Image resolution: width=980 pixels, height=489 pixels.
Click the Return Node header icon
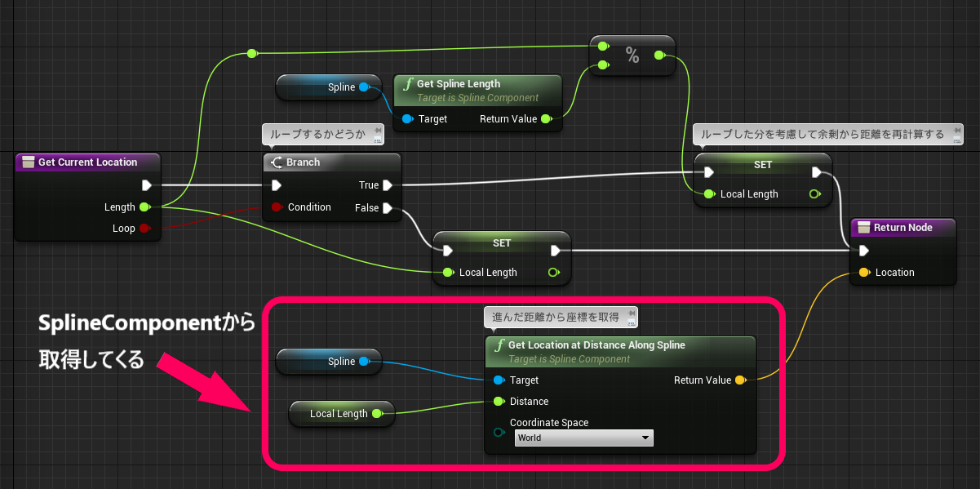[863, 228]
